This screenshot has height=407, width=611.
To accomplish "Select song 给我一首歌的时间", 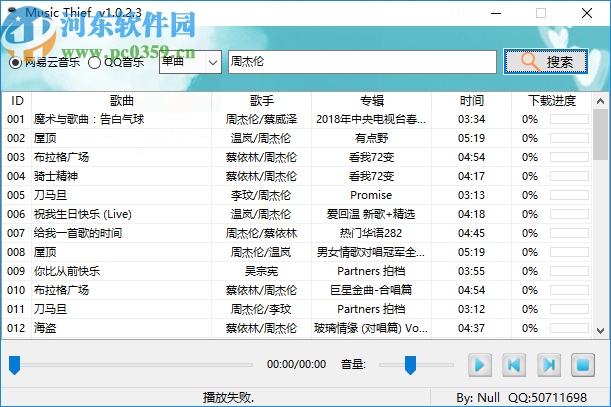I will (78, 233).
